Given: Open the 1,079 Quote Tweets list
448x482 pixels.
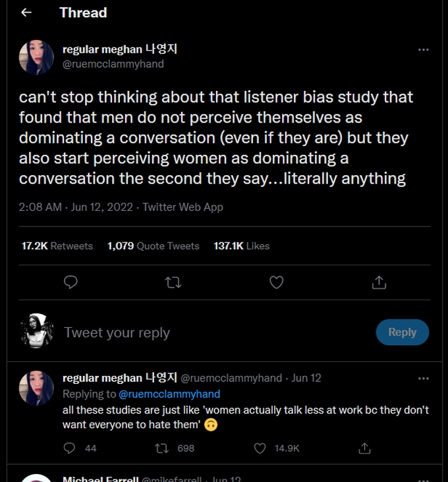Looking at the screenshot, I should (153, 246).
